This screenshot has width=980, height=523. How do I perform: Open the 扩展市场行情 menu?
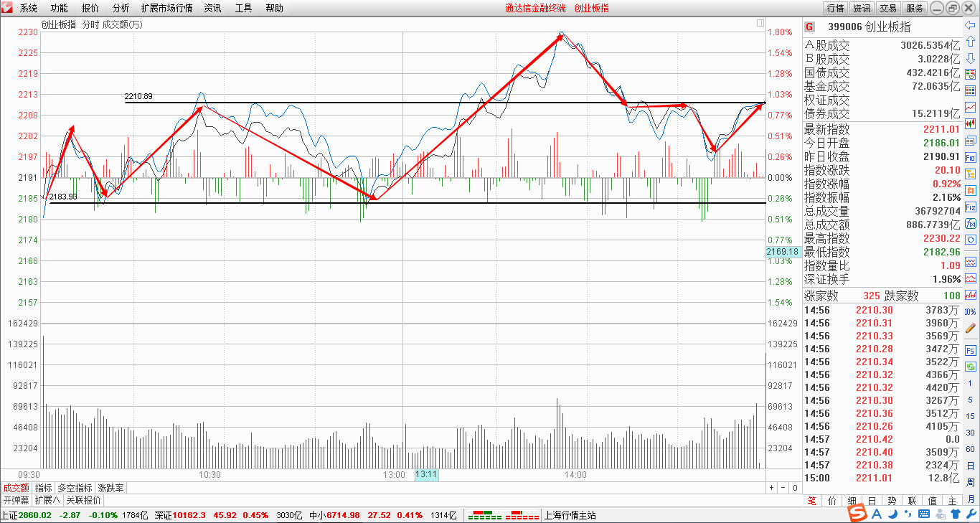[166, 8]
